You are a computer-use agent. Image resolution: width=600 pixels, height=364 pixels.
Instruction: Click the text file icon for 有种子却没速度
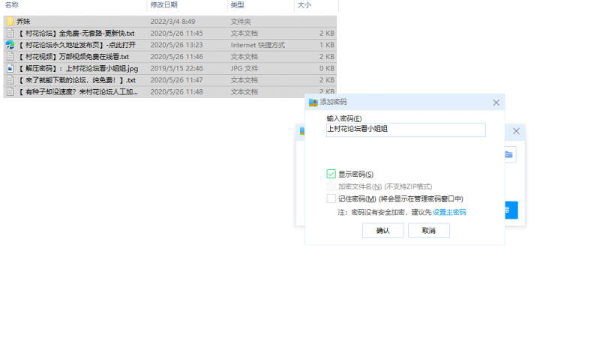pyautogui.click(x=10, y=91)
